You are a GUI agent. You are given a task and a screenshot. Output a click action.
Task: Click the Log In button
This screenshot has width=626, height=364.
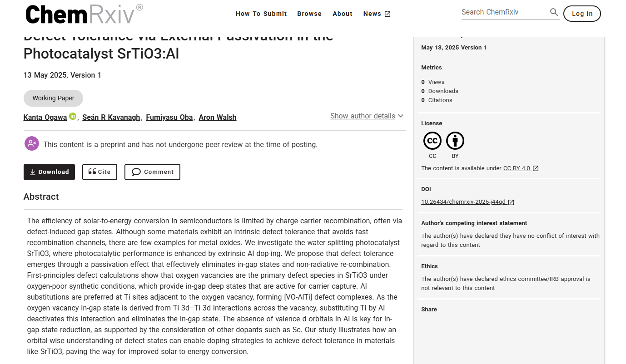[x=582, y=14]
